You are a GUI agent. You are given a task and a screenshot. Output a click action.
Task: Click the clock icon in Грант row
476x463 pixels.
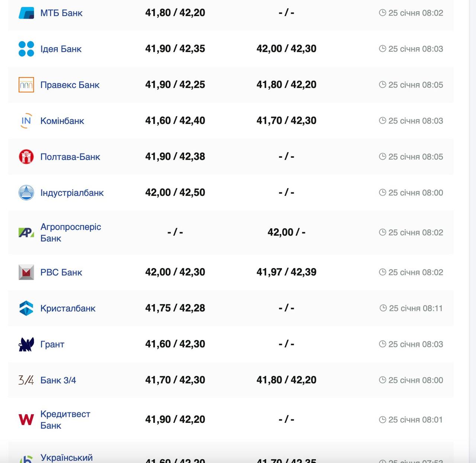click(382, 344)
